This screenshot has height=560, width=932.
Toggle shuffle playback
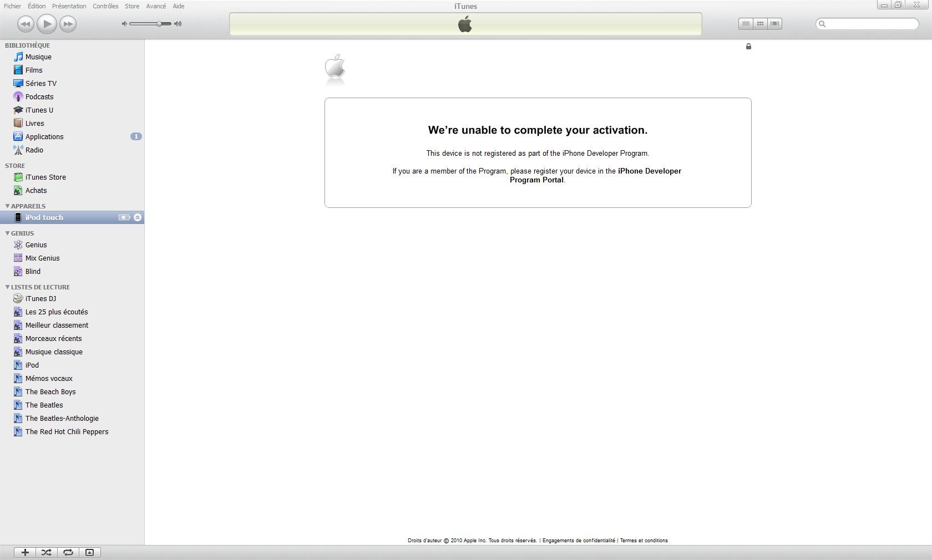(x=47, y=552)
